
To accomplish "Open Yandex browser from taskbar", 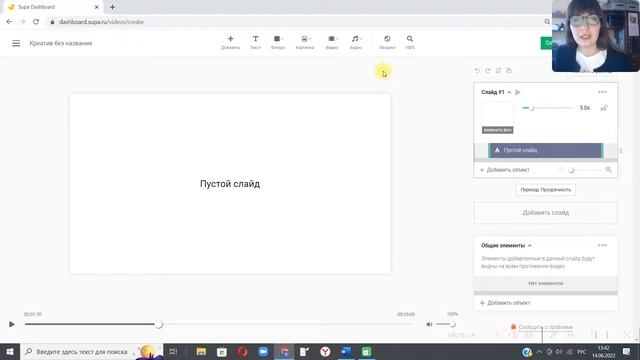I will click(325, 351).
